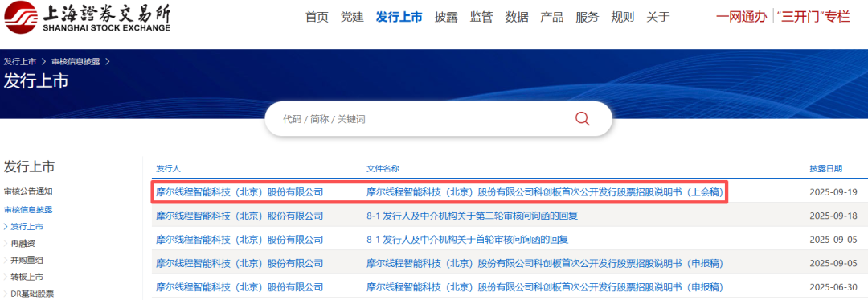This screenshot has height=300, width=868.
Task: Expand 并购重组 in the sidebar
Action: 27,260
